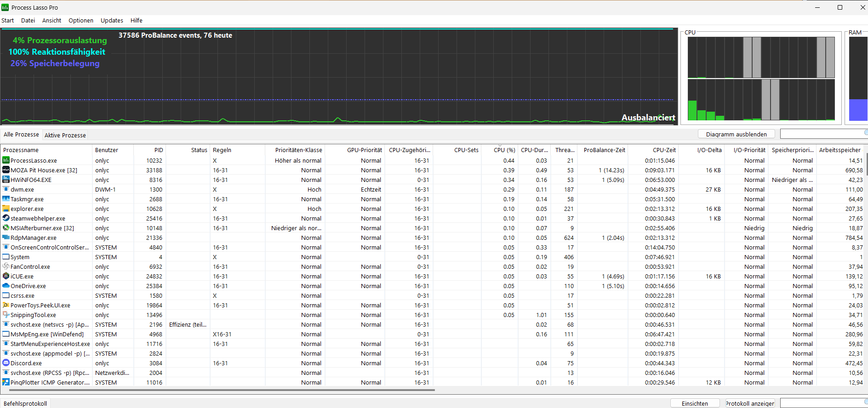Click the CPU core utilization graph
The height and width of the screenshot is (408, 868).
click(761, 79)
